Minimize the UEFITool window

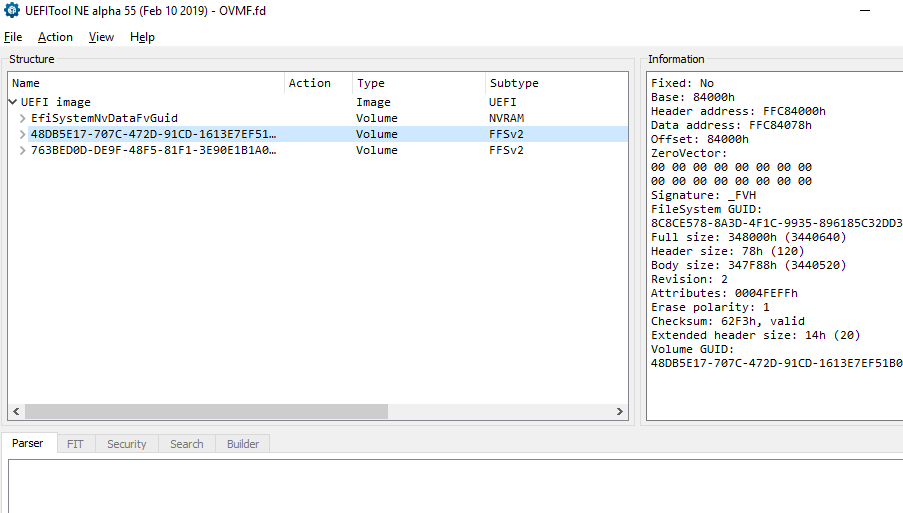tap(865, 10)
